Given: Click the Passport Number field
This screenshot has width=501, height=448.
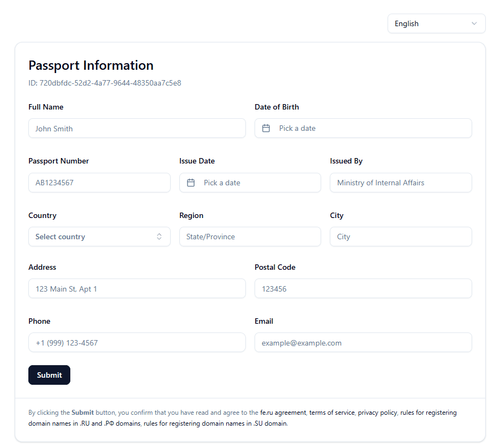Looking at the screenshot, I should point(99,183).
